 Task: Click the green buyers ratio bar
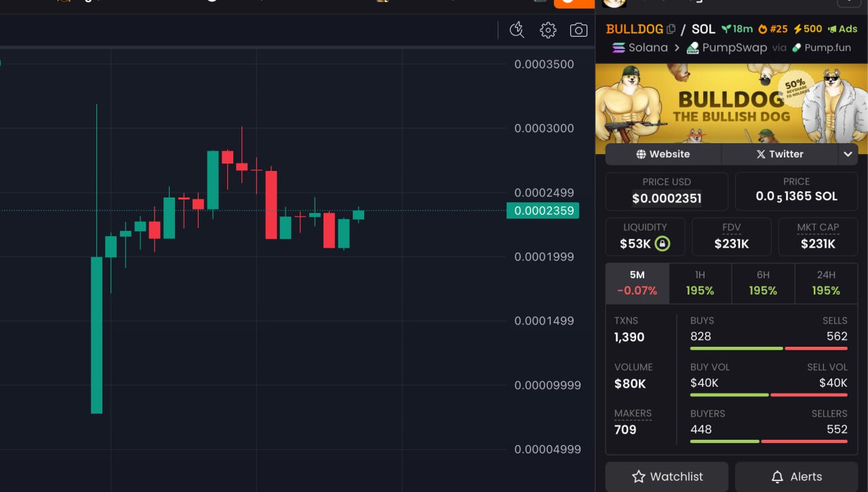point(725,441)
